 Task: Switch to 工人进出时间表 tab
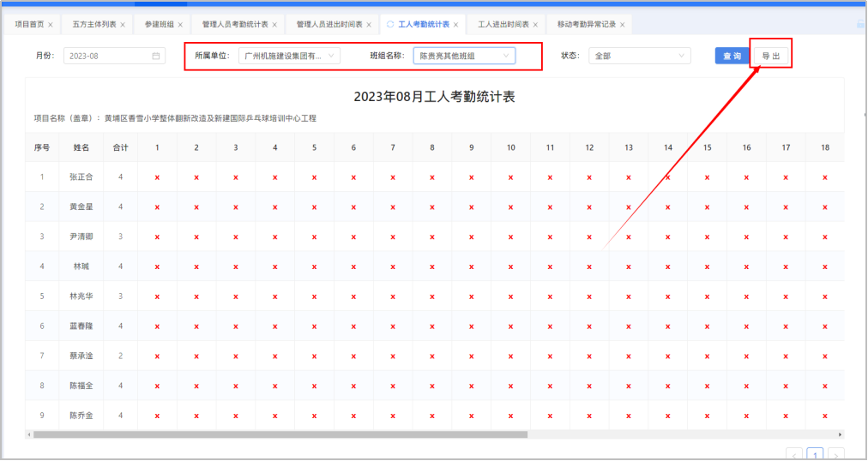[x=502, y=25]
